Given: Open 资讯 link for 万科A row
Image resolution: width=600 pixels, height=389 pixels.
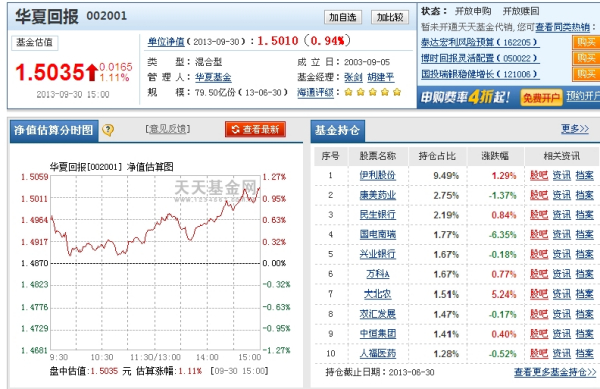Looking at the screenshot, I should (x=562, y=274).
